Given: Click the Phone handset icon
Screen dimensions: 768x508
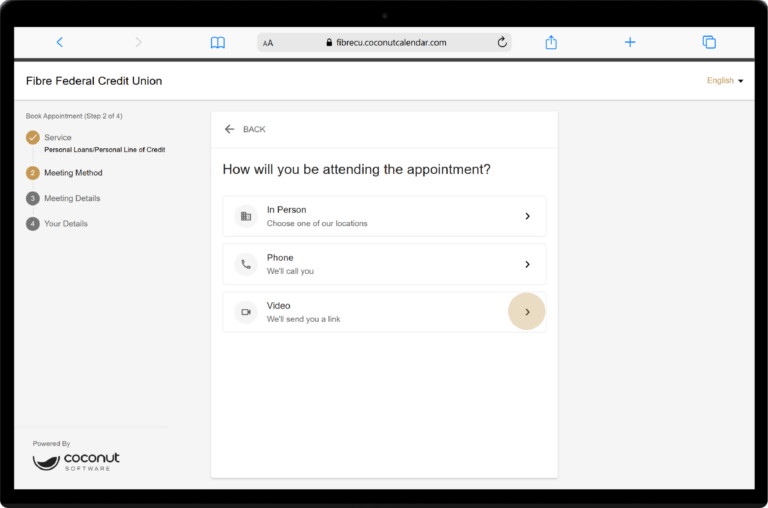Looking at the screenshot, I should click(x=246, y=264).
